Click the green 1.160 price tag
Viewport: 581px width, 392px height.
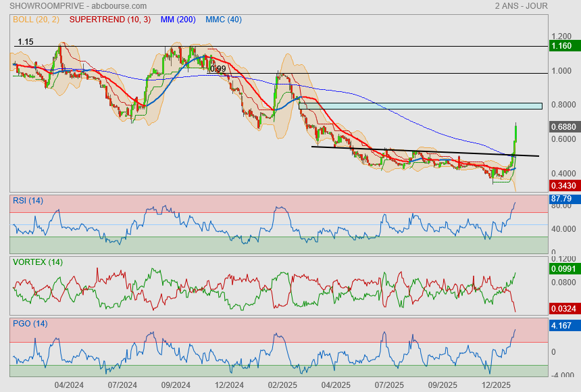pyautogui.click(x=561, y=46)
